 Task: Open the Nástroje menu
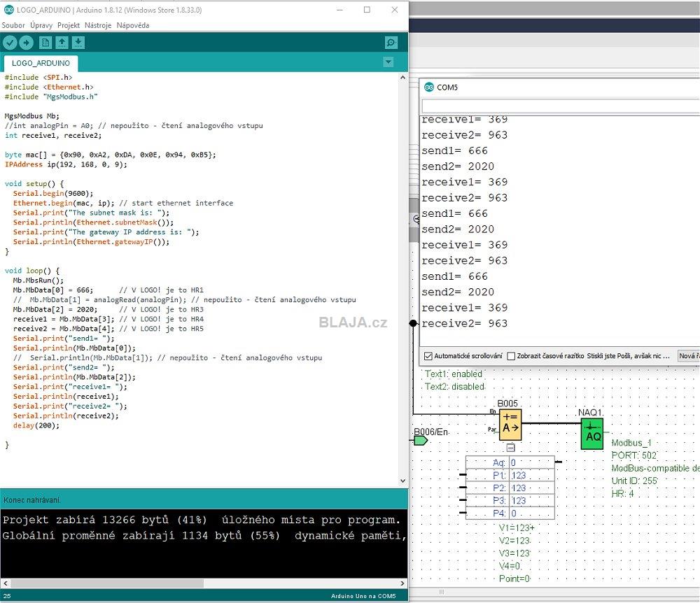(98, 25)
